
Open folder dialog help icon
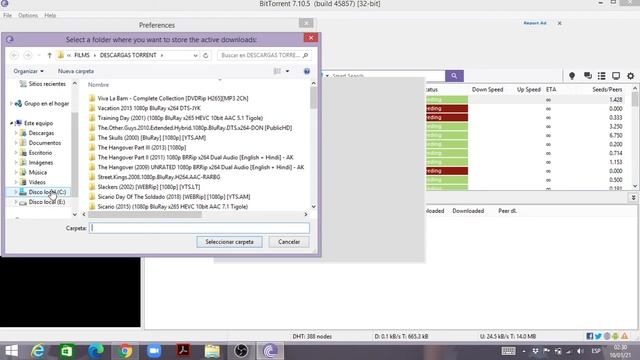(x=307, y=71)
